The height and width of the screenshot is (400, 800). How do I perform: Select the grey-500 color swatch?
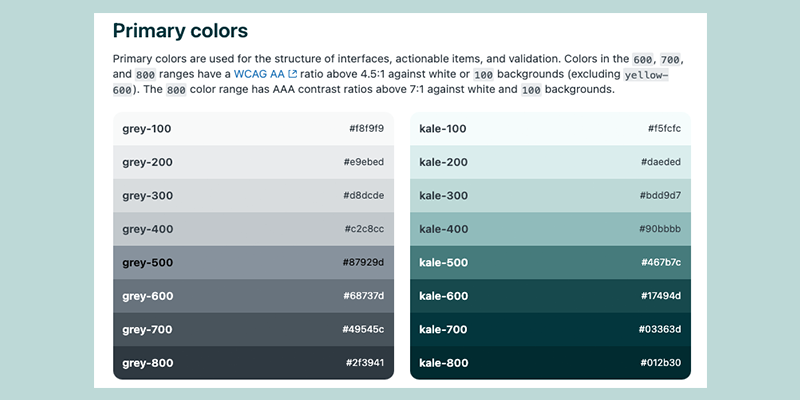(x=254, y=263)
